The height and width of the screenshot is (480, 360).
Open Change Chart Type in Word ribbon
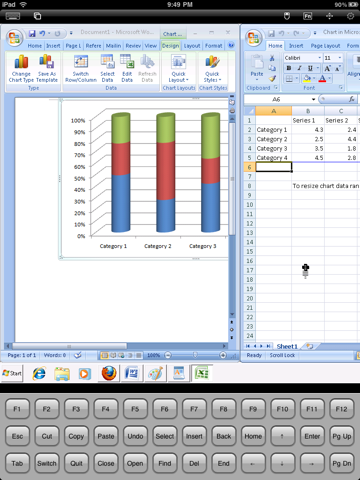(21, 68)
